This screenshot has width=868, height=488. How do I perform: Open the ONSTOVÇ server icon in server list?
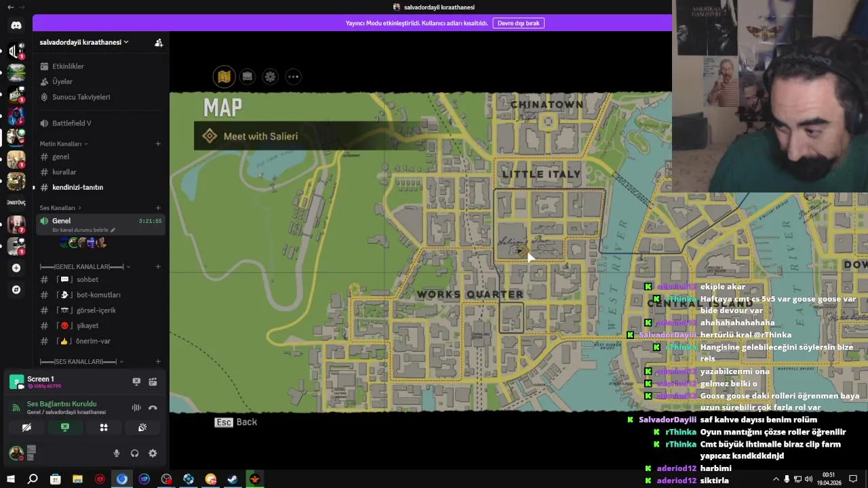pyautogui.click(x=16, y=203)
